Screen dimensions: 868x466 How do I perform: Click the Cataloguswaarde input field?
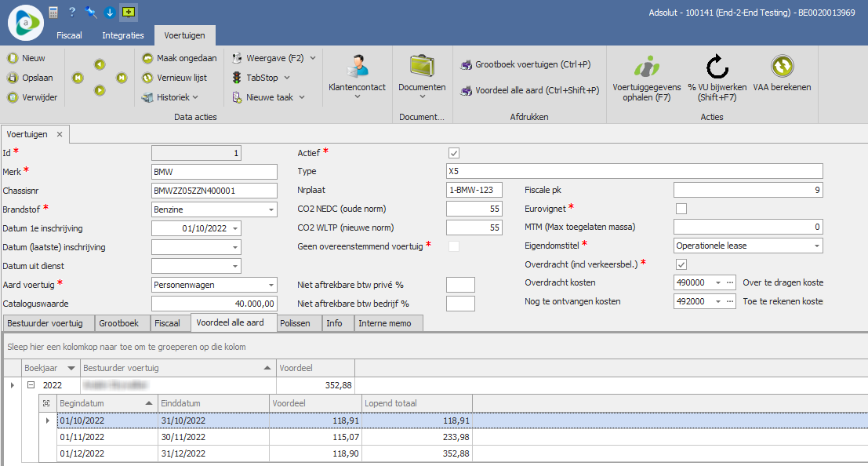[x=214, y=304]
